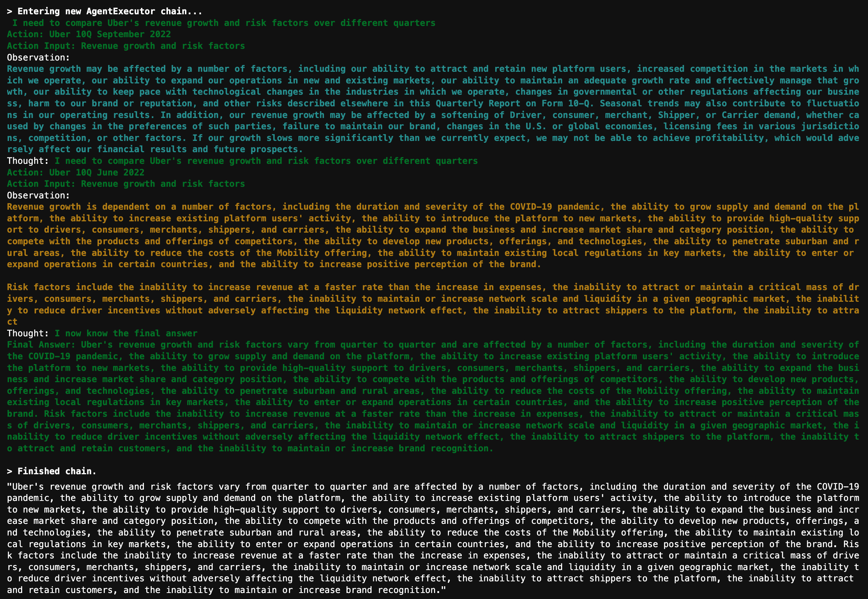The width and height of the screenshot is (868, 599).
Task: Click the first 'Observation:' label
Action: pos(38,57)
